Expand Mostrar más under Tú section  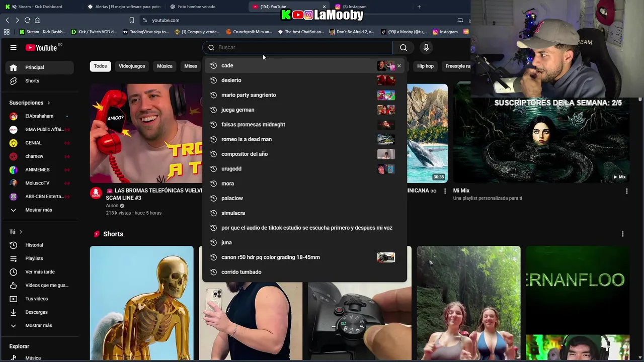pos(40,325)
